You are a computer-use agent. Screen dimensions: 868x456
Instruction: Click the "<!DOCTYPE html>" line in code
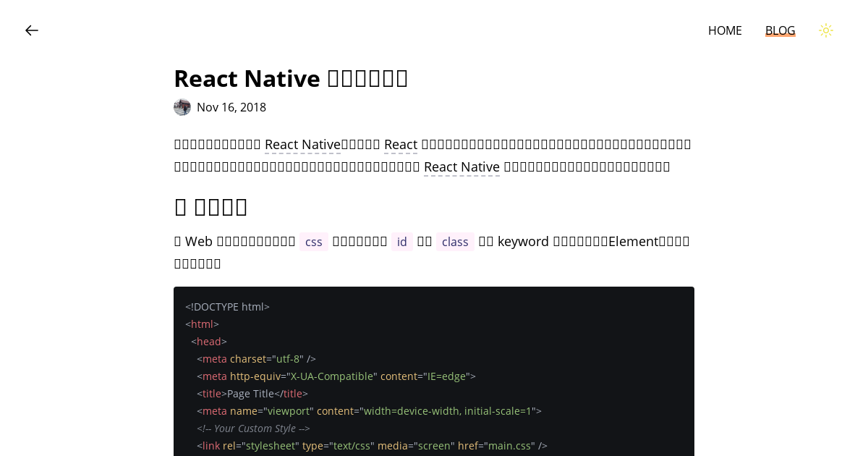pyautogui.click(x=227, y=306)
